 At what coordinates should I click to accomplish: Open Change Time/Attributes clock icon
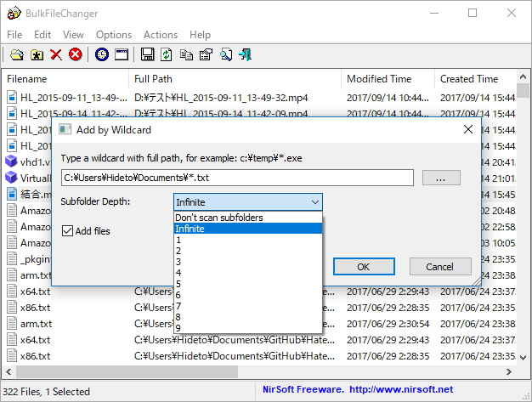(102, 54)
